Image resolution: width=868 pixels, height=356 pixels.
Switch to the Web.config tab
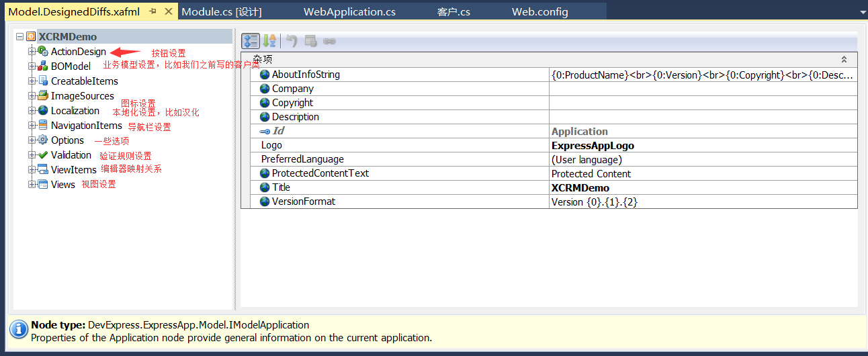[x=540, y=11]
